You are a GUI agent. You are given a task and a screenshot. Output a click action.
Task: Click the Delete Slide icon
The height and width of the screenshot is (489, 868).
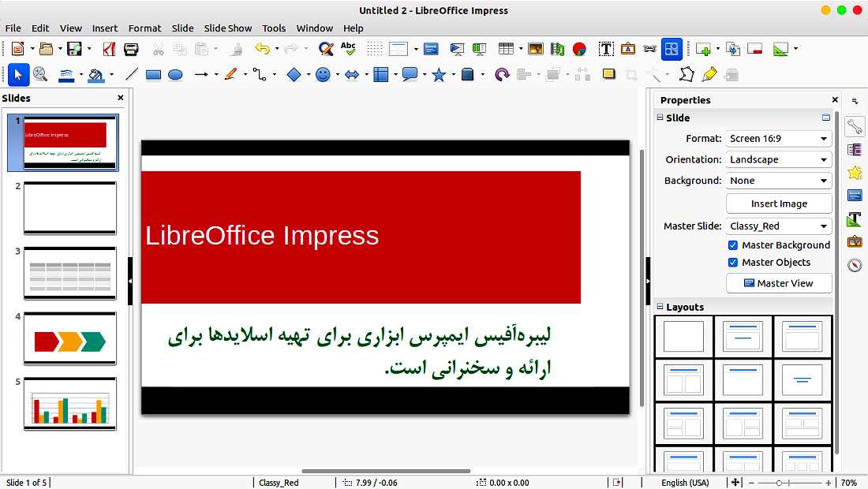(x=755, y=49)
